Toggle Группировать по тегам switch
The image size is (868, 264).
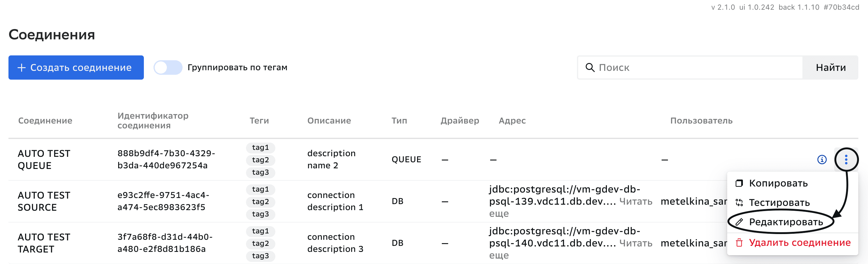pyautogui.click(x=168, y=68)
